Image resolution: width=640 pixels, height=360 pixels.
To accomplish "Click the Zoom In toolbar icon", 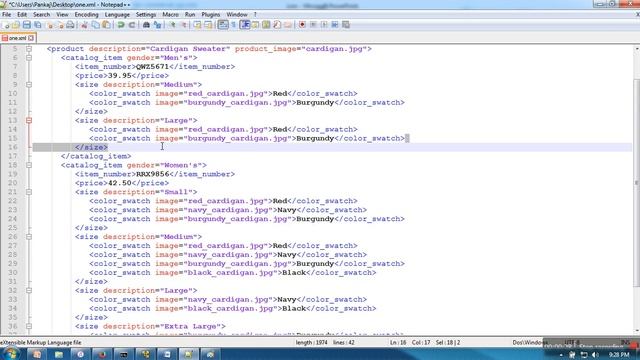I will coord(172,25).
